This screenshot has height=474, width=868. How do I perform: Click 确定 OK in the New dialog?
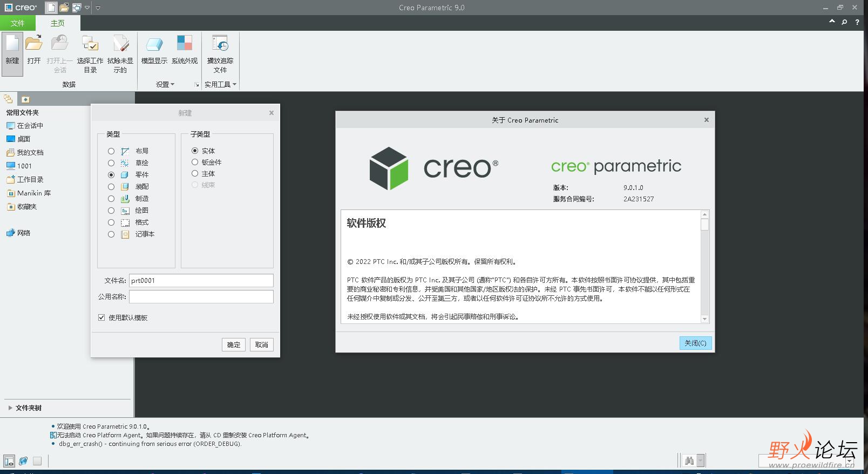click(x=234, y=344)
